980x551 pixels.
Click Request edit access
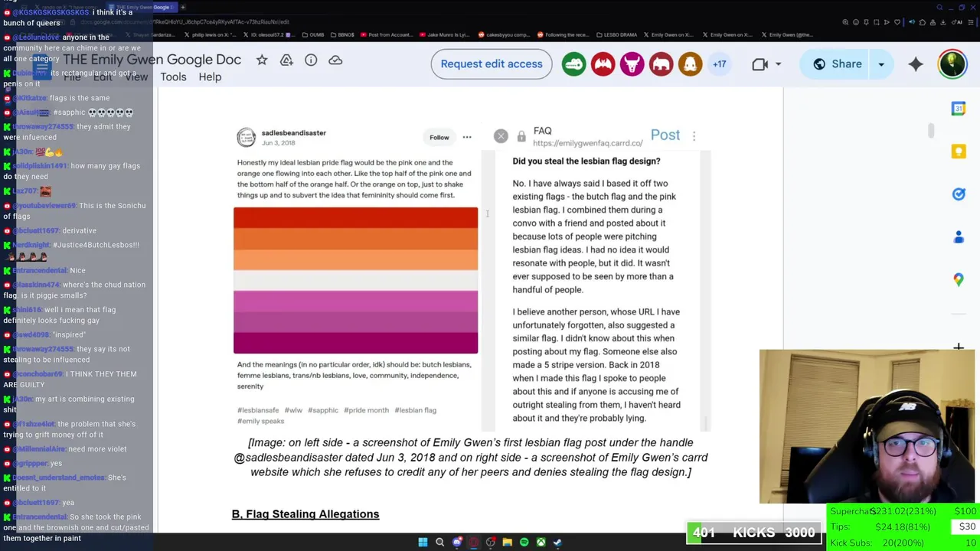pyautogui.click(x=492, y=64)
